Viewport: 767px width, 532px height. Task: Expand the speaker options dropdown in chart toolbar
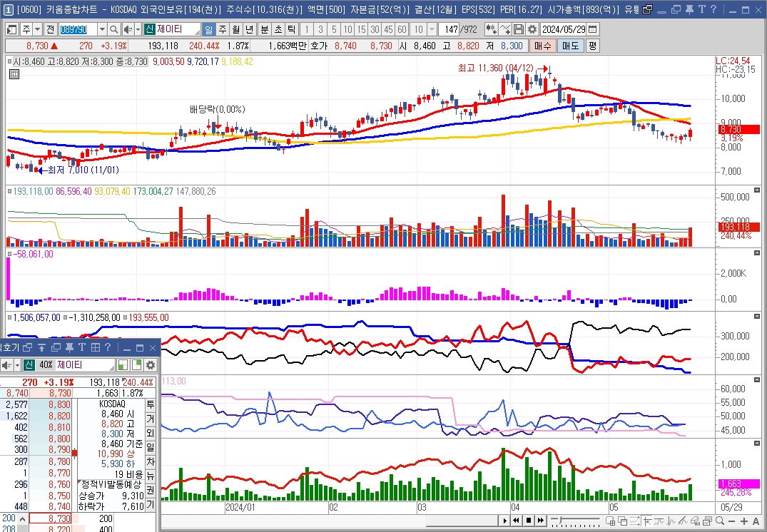tap(138, 29)
